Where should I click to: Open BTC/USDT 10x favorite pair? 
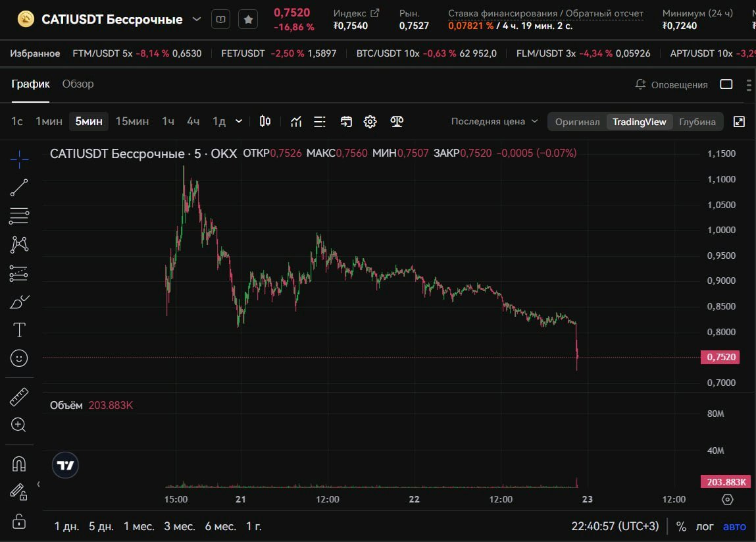[x=426, y=53]
